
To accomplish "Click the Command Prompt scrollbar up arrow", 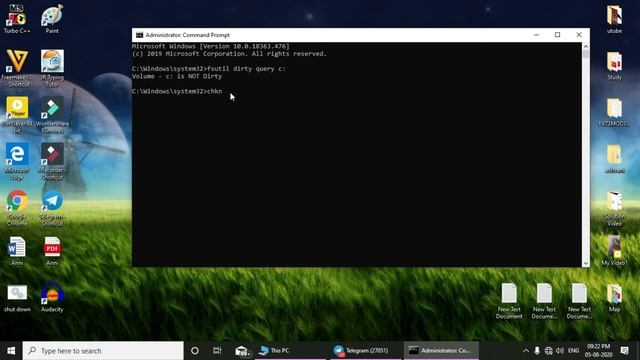I will click(x=586, y=47).
